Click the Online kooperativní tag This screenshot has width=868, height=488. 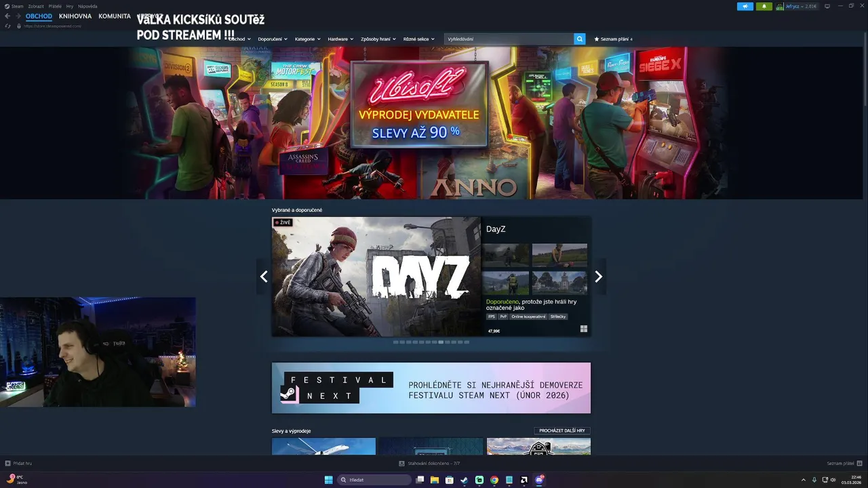click(x=528, y=317)
